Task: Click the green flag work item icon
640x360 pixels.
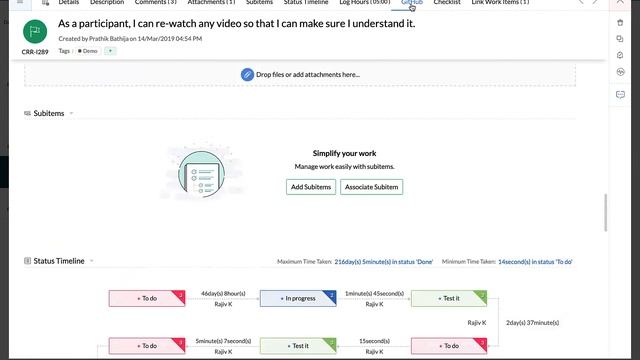Action: [x=35, y=31]
